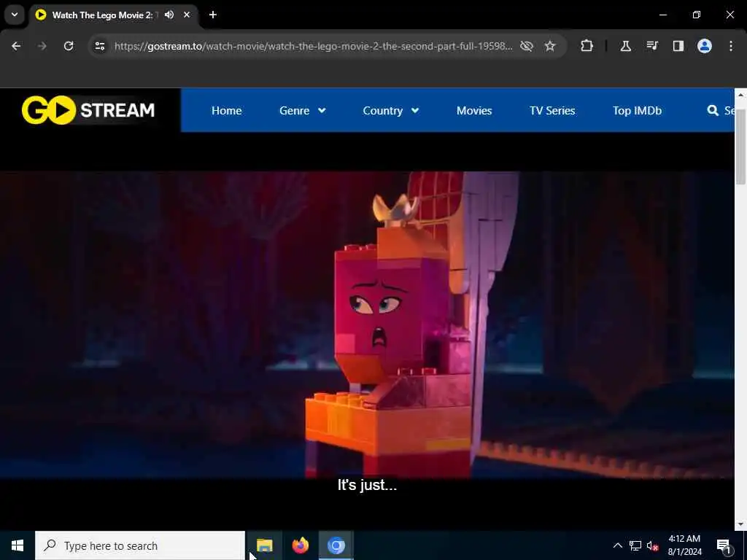The width and height of the screenshot is (747, 560).
Task: View site information icon in address bar
Action: tap(99, 46)
